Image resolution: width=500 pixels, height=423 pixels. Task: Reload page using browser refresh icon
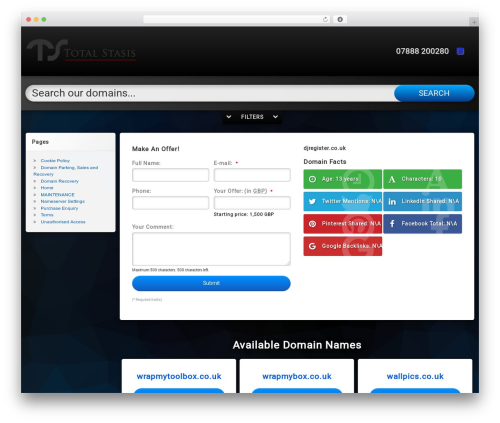point(325,20)
